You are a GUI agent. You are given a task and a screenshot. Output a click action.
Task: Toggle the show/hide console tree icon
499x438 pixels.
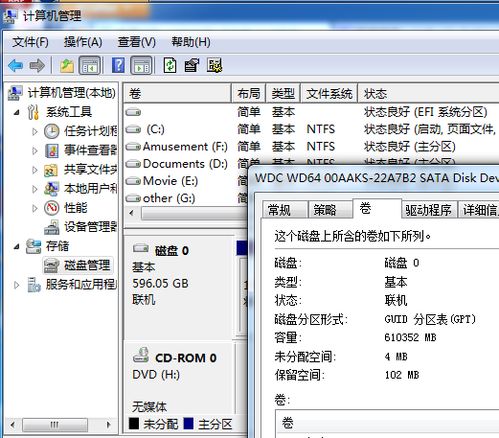[89, 65]
